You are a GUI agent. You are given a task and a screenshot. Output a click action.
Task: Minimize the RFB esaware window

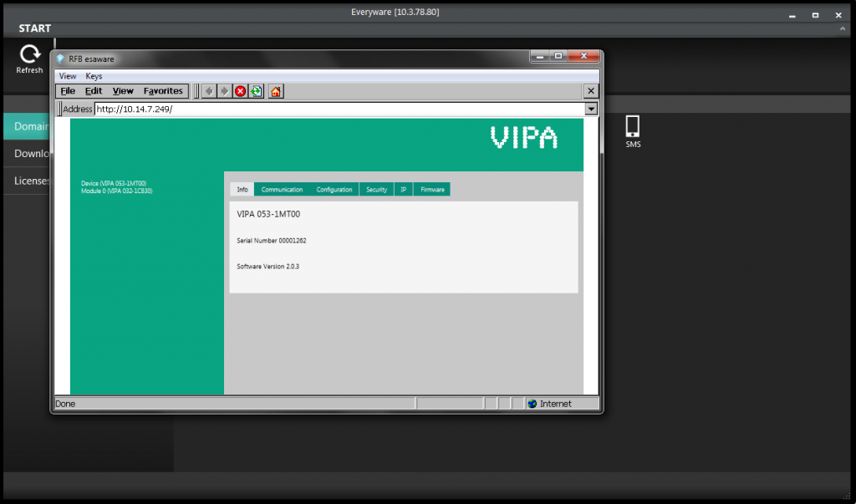click(539, 56)
